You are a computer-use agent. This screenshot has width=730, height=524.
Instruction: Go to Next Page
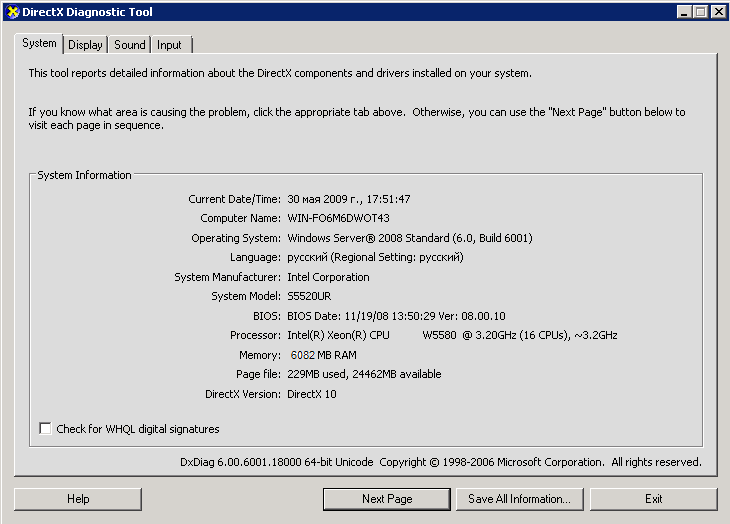coord(387,499)
